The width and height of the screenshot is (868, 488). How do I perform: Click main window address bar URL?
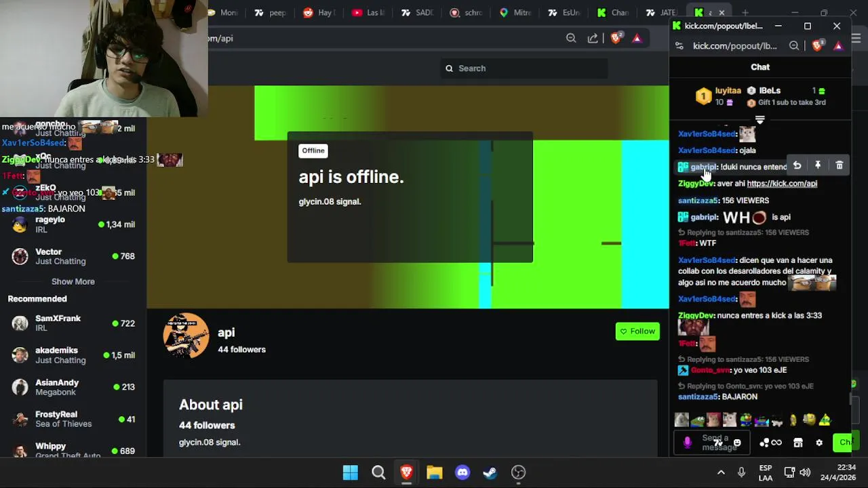pyautogui.click(x=220, y=39)
